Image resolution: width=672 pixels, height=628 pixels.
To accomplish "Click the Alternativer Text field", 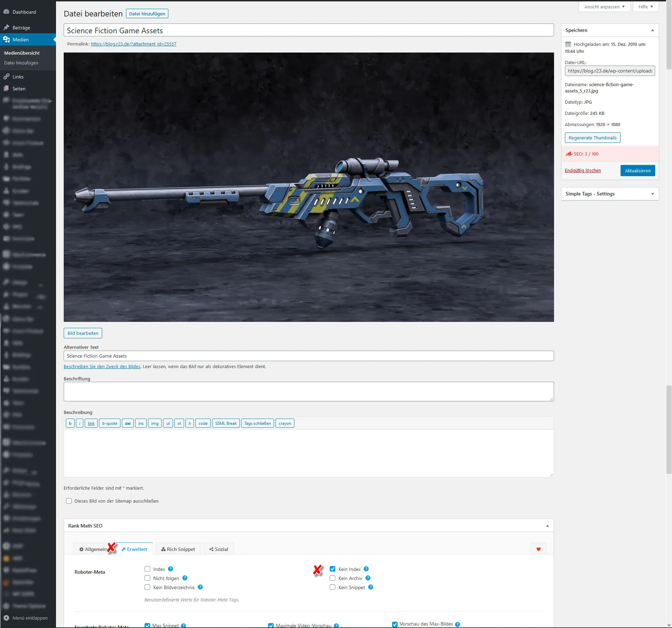I will pos(309,356).
